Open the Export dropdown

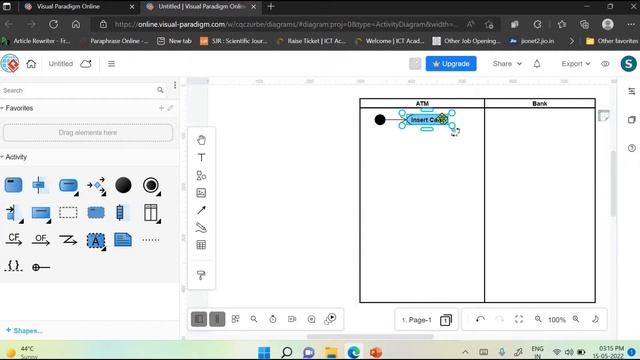[576, 64]
